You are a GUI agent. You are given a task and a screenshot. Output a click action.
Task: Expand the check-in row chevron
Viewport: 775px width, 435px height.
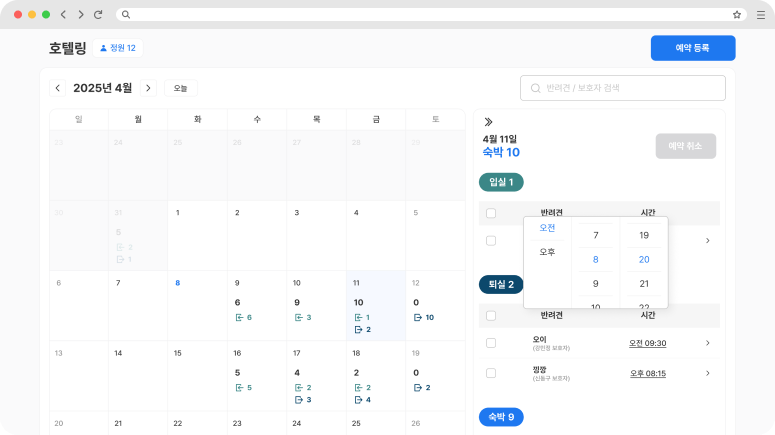tap(708, 241)
